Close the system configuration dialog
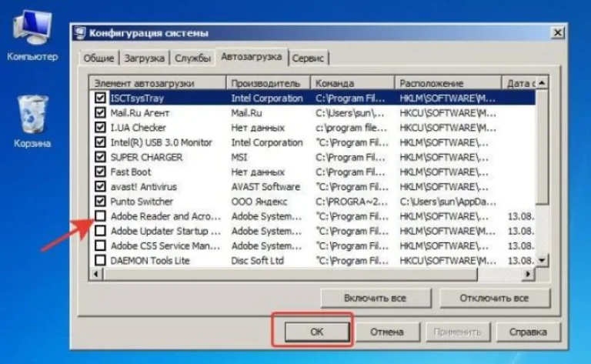591x364 pixels. [557, 33]
